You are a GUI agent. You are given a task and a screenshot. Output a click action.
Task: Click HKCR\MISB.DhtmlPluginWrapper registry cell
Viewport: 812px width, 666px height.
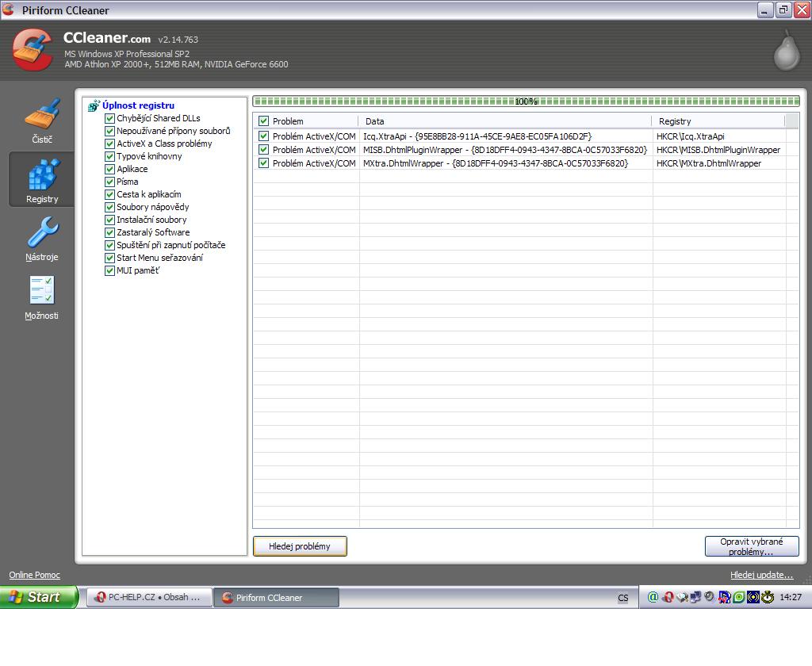click(x=718, y=150)
